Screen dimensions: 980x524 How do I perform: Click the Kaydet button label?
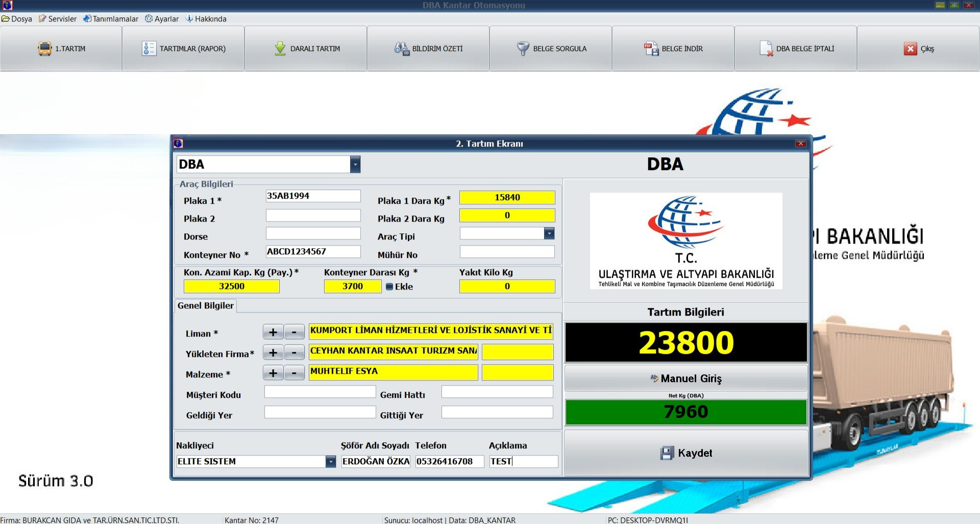click(695, 453)
